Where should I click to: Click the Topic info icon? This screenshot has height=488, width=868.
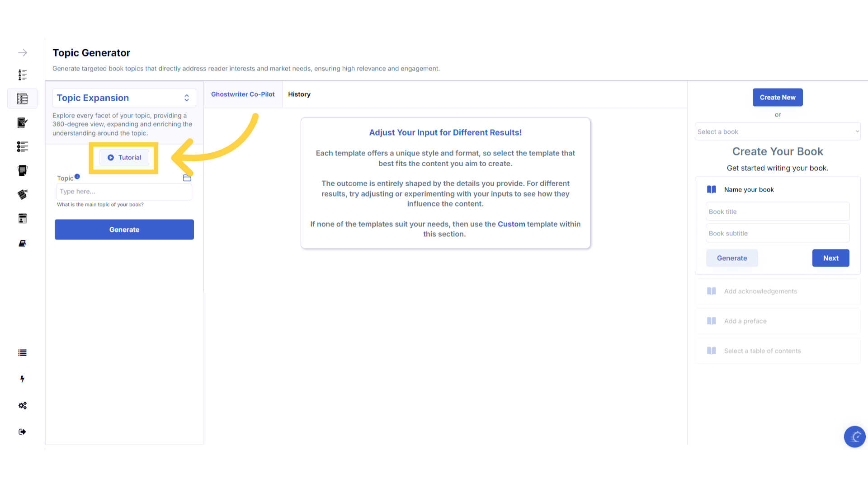pyautogui.click(x=77, y=177)
